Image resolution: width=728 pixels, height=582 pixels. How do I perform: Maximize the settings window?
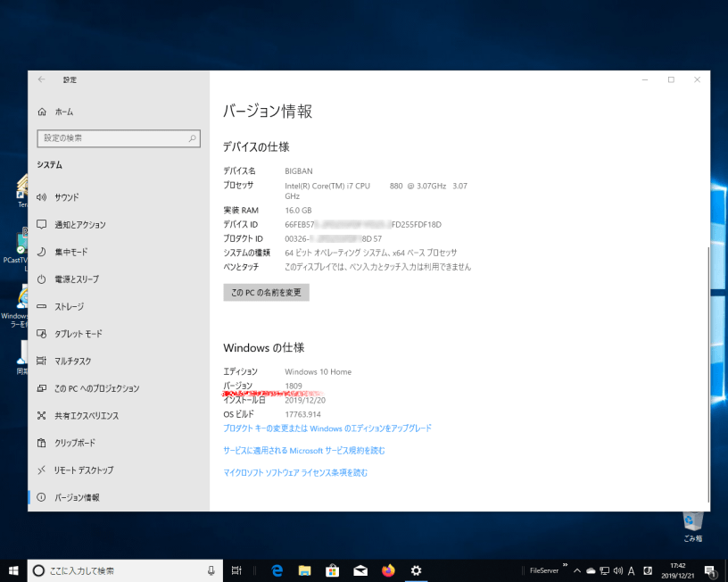671,80
